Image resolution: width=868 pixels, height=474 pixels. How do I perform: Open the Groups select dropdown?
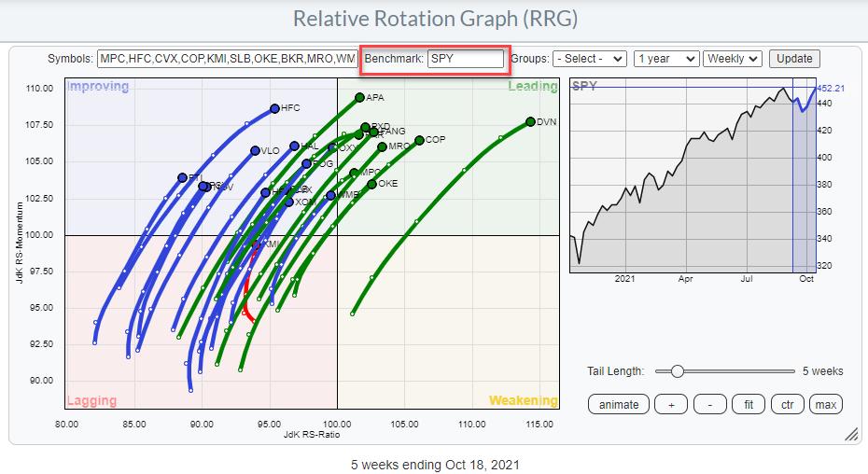(x=589, y=58)
